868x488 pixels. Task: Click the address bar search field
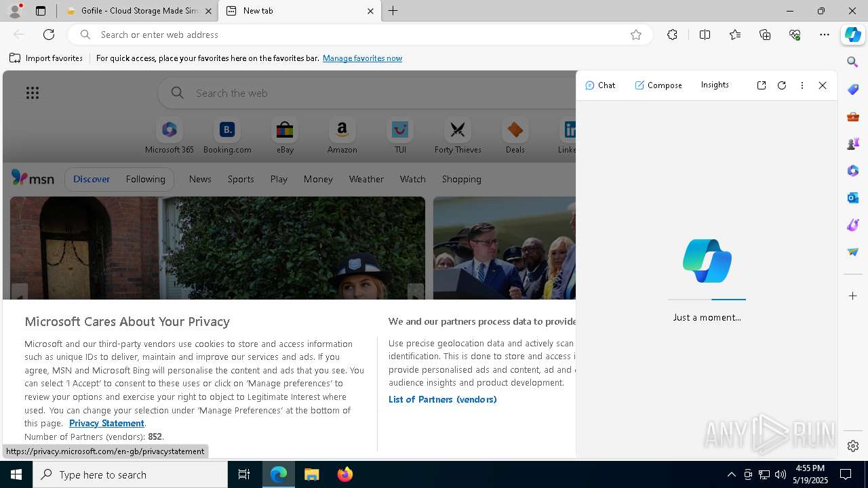click(x=360, y=35)
